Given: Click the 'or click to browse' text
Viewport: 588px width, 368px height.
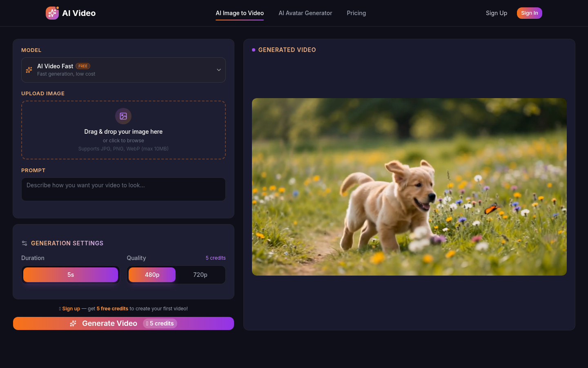Looking at the screenshot, I should [x=123, y=141].
